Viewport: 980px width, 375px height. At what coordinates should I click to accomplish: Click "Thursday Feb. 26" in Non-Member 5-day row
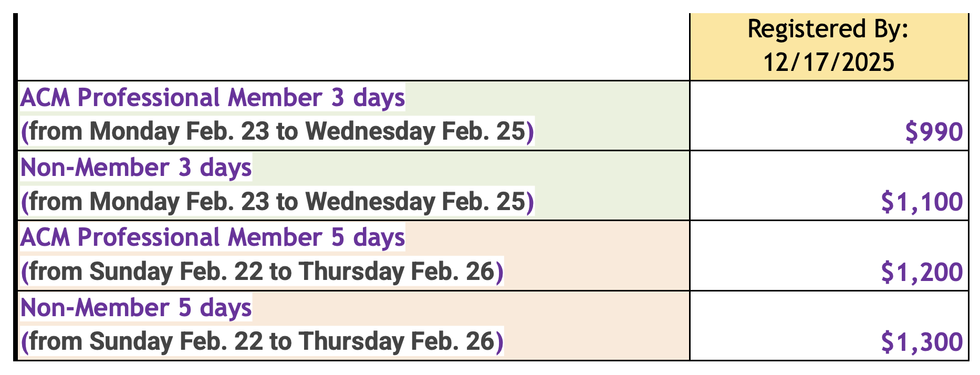pos(397,341)
